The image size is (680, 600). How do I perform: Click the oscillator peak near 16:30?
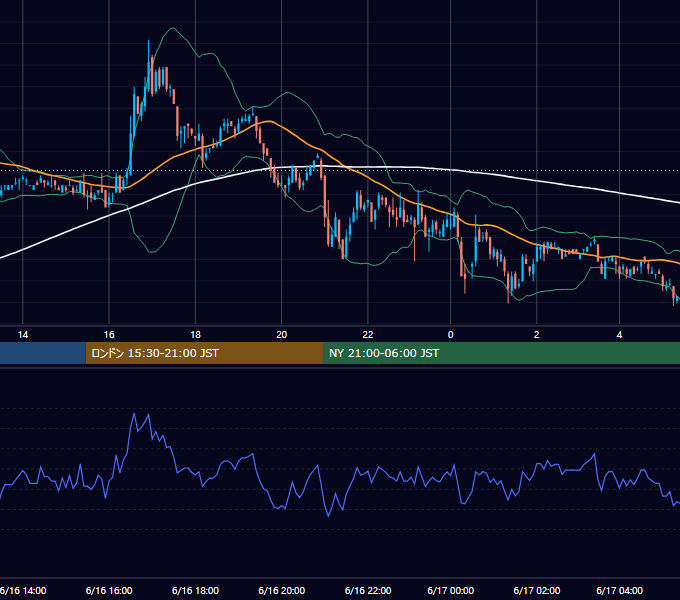134,414
